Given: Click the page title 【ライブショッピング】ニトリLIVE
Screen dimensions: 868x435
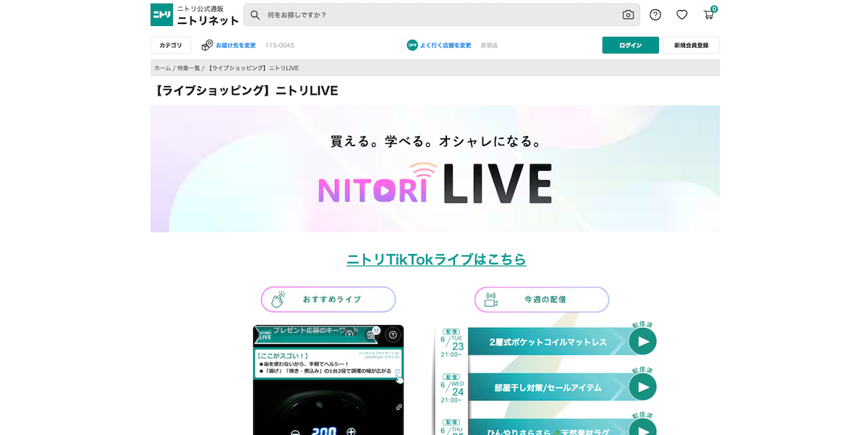Looking at the screenshot, I should pos(245,90).
